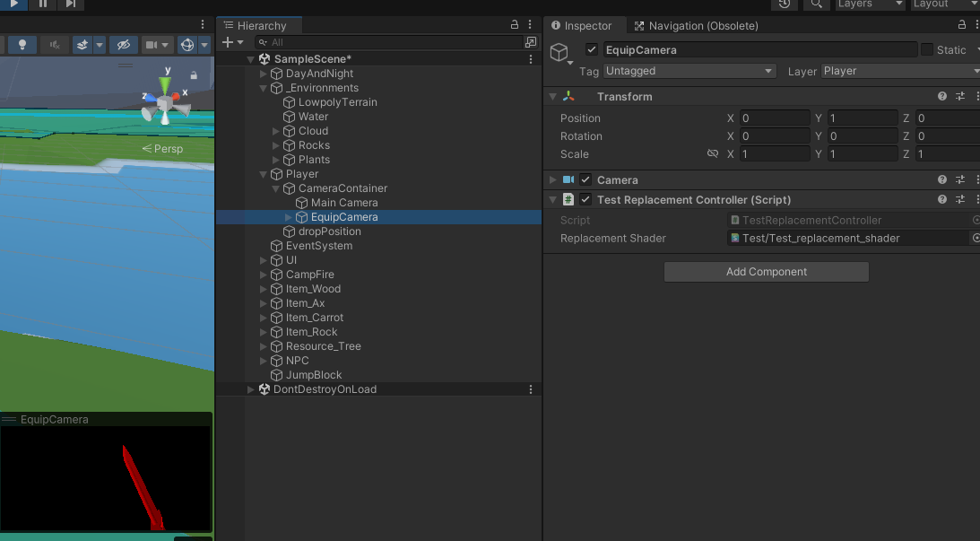Toggle the Persp projection label

pos(162,149)
